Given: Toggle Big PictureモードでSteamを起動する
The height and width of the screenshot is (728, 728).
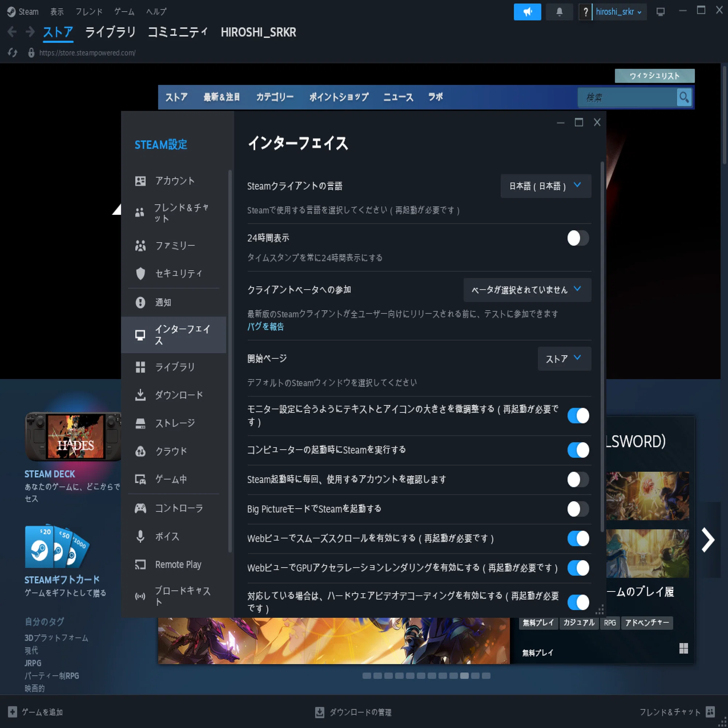Looking at the screenshot, I should 578,509.
